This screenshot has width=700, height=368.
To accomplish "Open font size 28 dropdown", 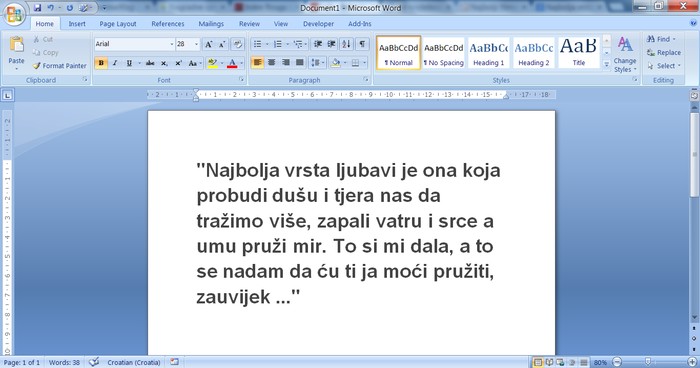I will pos(196,44).
